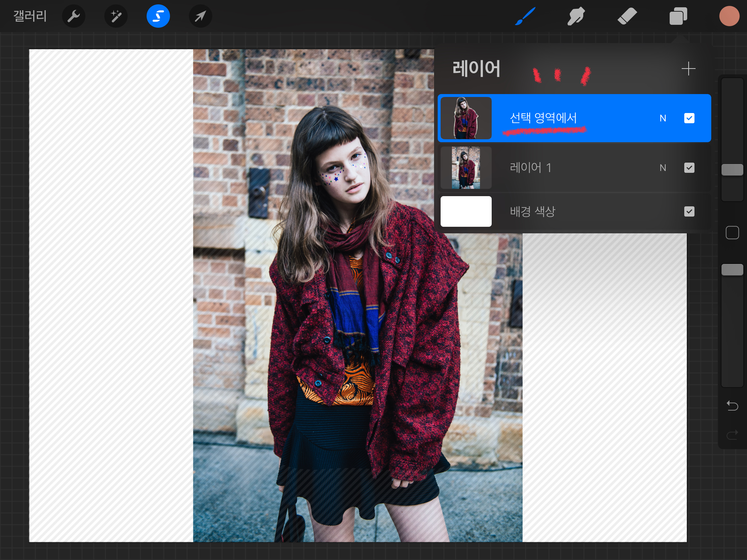The width and height of the screenshot is (747, 560).
Task: Hide the '선택 영역에서' layer
Action: click(x=689, y=118)
